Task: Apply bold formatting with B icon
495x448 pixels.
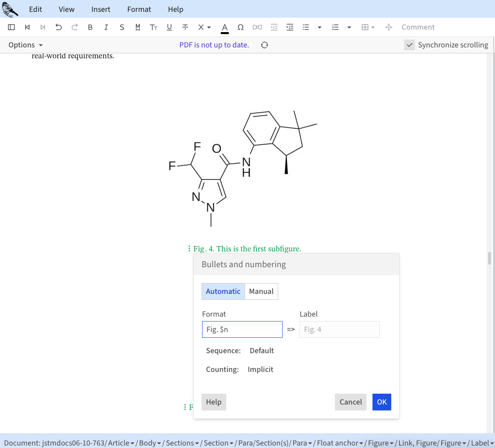Action: click(x=90, y=27)
